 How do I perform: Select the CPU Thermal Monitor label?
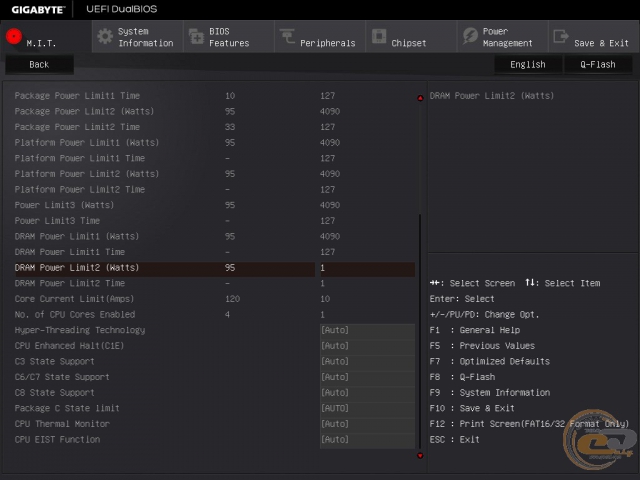point(62,424)
